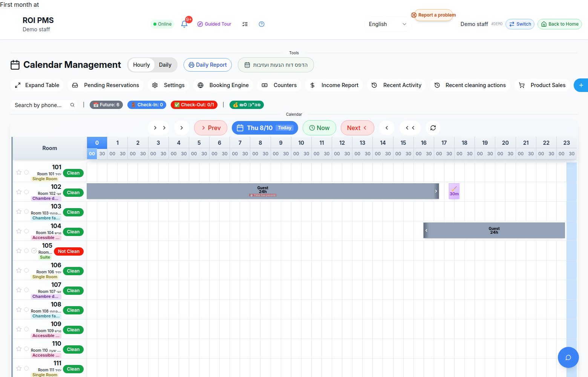Open the Booking Engine
Viewport: 588px width, 377px height.
(224, 85)
